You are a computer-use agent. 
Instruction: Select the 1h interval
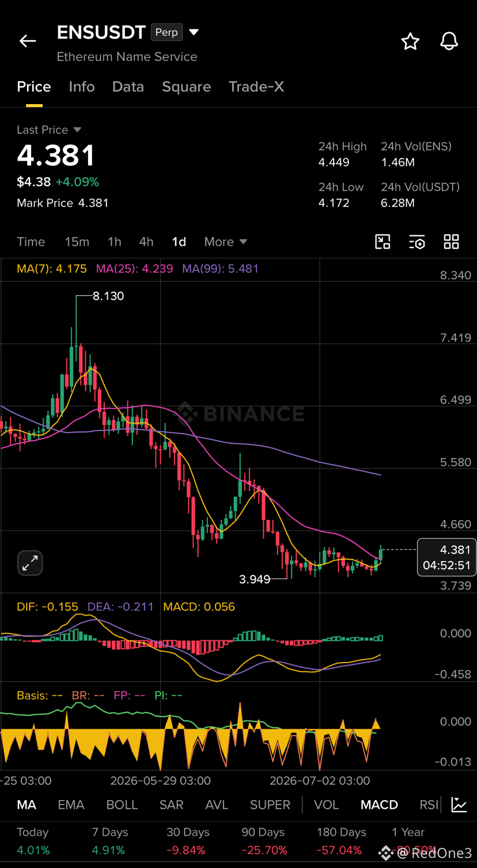(115, 242)
